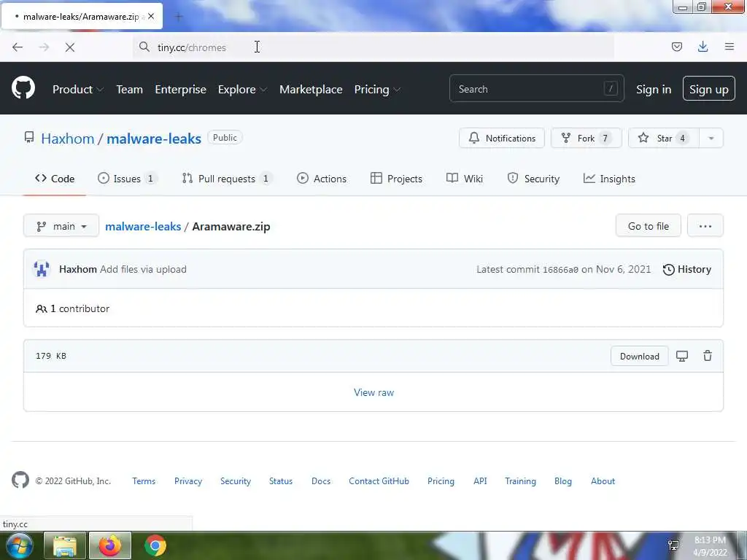Expand the Explore dropdown menu
The width and height of the screenshot is (747, 560).
tap(242, 89)
